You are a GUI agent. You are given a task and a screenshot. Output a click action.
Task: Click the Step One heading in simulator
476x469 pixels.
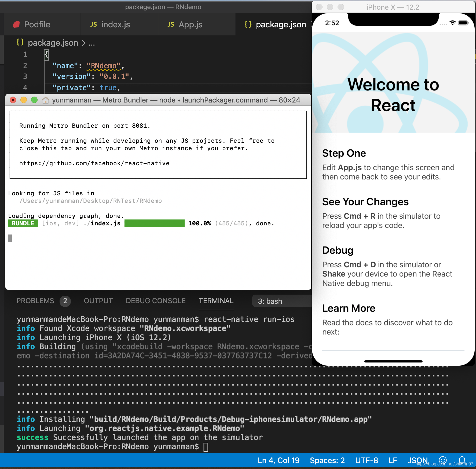[344, 153]
